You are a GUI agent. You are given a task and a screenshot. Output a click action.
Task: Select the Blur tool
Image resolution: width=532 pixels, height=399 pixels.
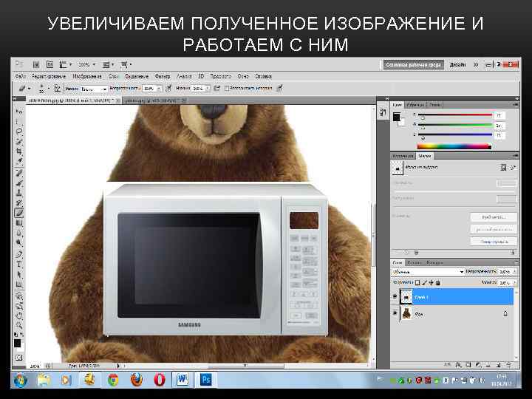[19, 233]
